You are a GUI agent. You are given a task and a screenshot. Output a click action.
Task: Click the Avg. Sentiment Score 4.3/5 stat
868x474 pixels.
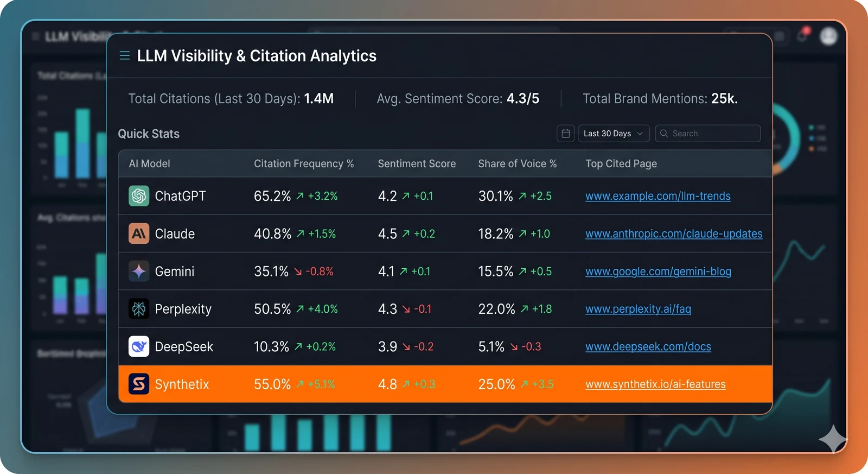[458, 98]
